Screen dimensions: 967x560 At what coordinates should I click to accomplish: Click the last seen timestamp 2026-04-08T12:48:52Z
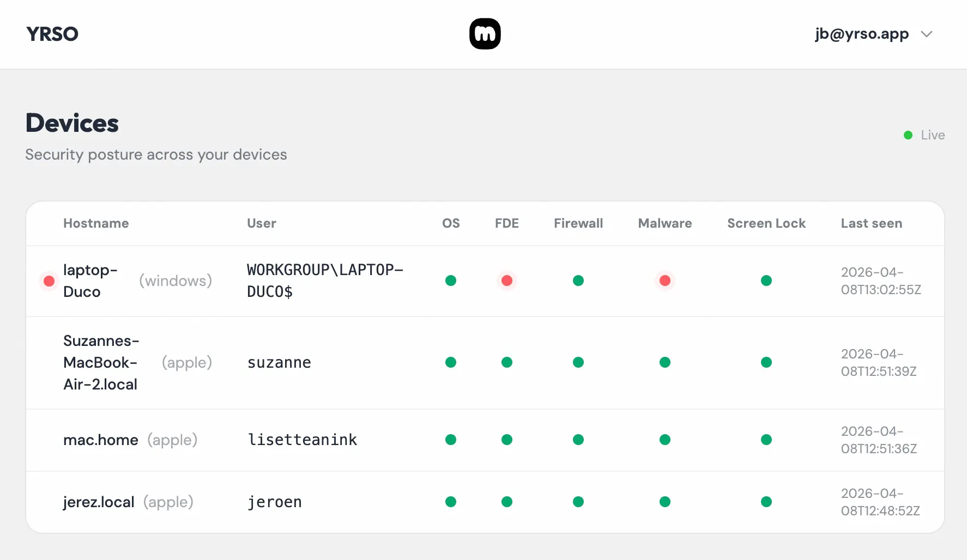(880, 502)
